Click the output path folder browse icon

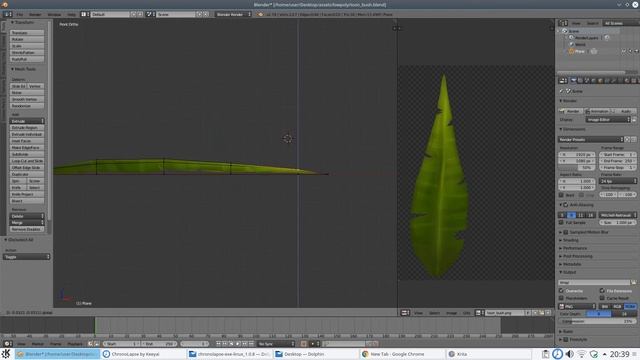633,282
